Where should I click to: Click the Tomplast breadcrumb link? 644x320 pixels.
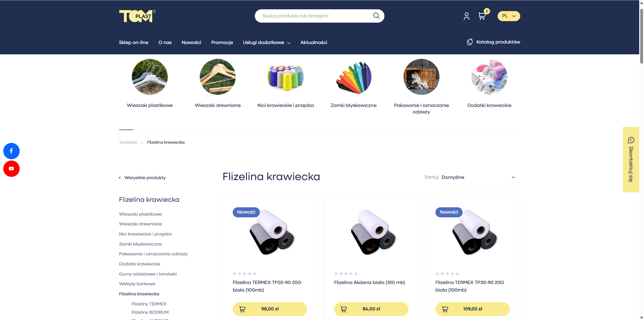click(x=128, y=142)
